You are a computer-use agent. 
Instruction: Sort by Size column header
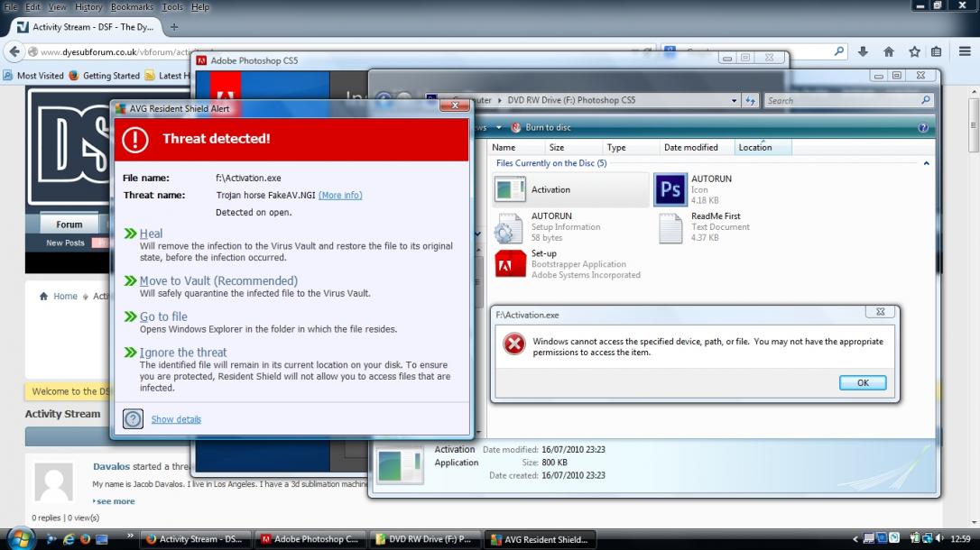click(572, 147)
